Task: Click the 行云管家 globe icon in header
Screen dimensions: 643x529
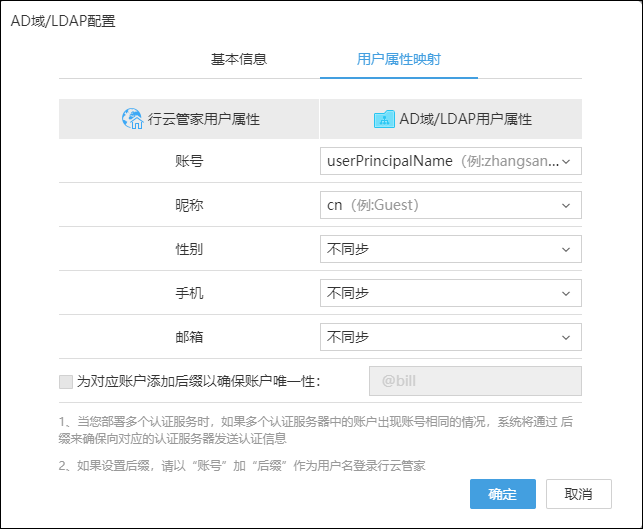Action: tap(132, 119)
